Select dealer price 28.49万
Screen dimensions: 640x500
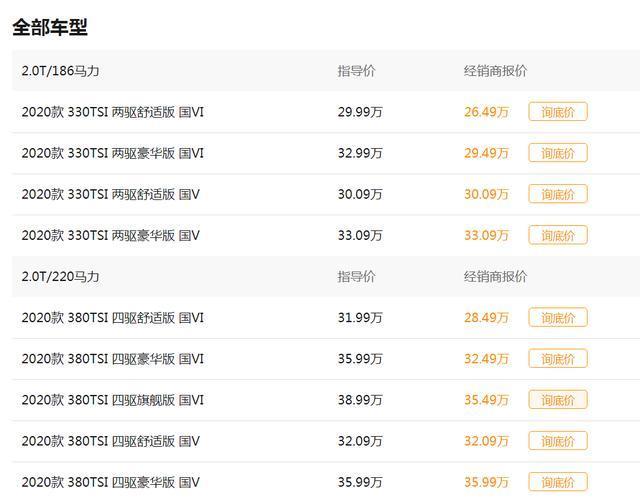click(486, 318)
